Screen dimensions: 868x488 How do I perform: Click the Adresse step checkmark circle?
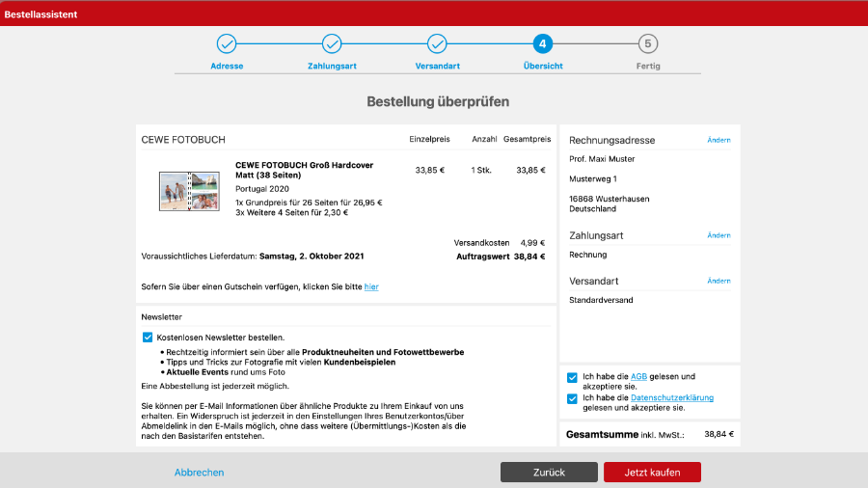click(x=227, y=43)
